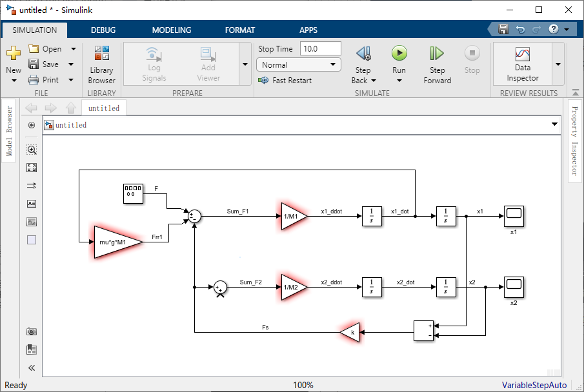Expand the quick access toolbar dropdown
Viewport: 584px width, 392px height.
coord(567,30)
